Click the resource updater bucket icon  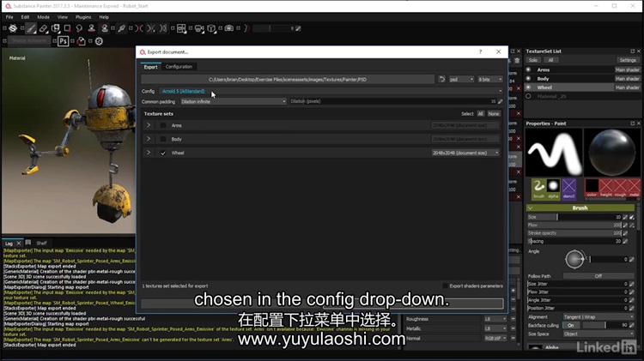pyautogui.click(x=81, y=41)
